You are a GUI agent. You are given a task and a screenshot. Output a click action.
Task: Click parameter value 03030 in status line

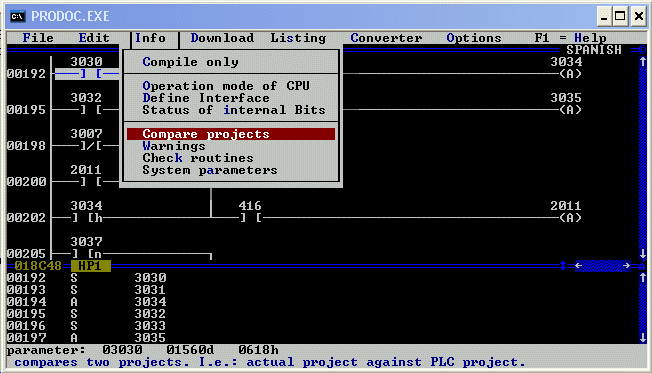122,350
